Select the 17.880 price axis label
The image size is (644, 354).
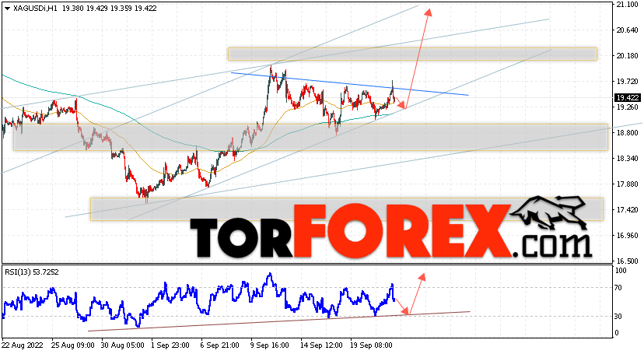(627, 184)
